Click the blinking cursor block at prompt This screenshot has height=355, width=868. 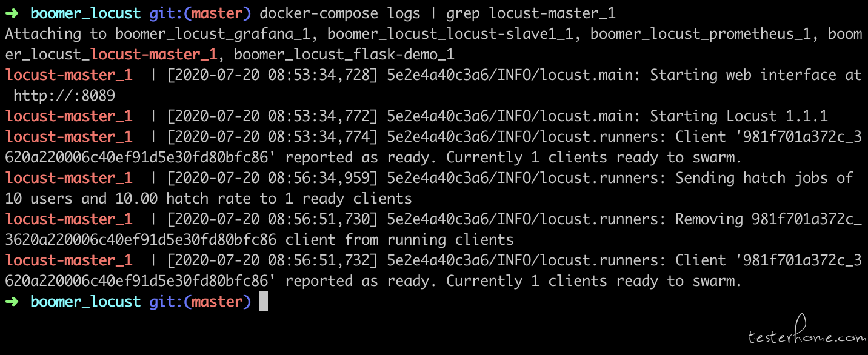264,302
